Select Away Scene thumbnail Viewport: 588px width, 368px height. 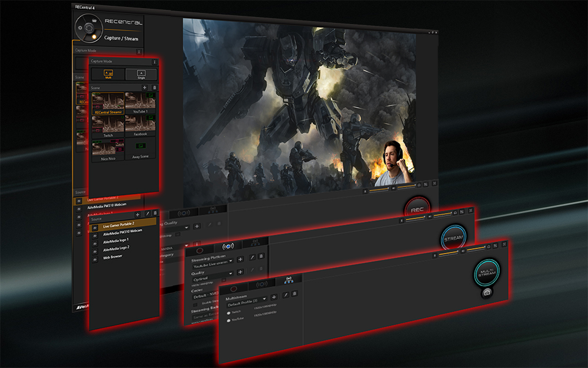[x=141, y=149]
